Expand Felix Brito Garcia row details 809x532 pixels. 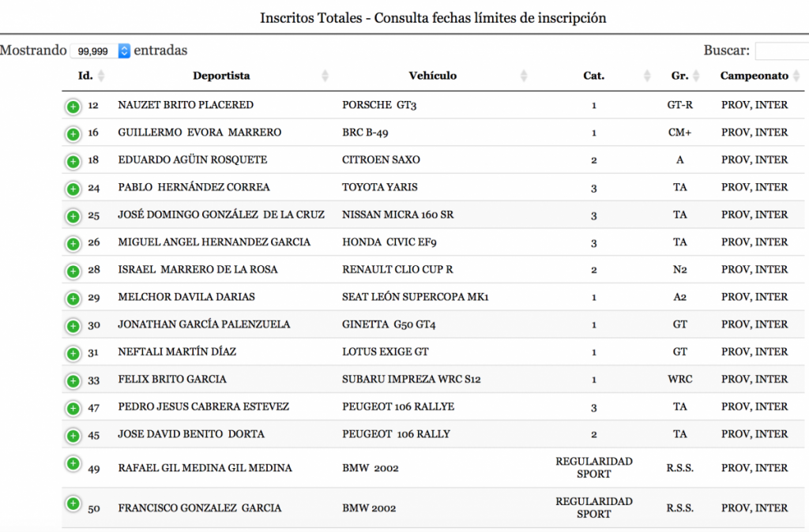[x=73, y=381]
